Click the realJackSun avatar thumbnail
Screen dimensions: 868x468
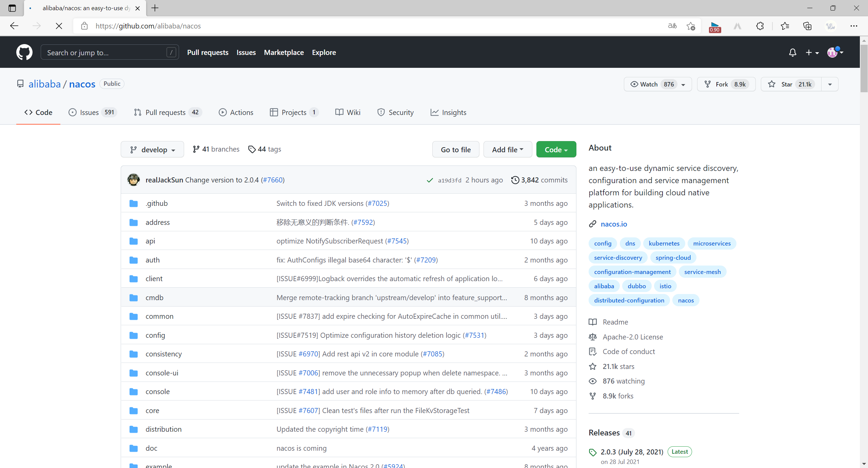(x=133, y=180)
